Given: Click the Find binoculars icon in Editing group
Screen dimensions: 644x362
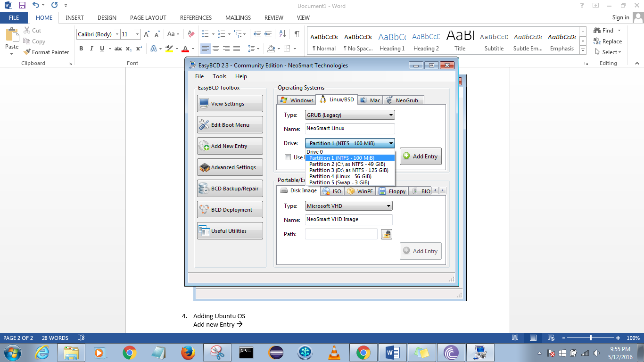Looking at the screenshot, I should [x=597, y=31].
